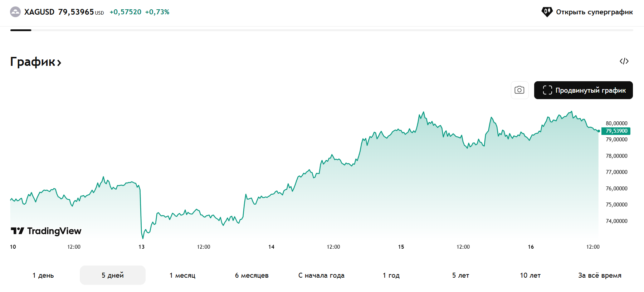Viewport: 644px width, 292px height.
Task: Choose the 5 лет range
Action: coord(460,275)
